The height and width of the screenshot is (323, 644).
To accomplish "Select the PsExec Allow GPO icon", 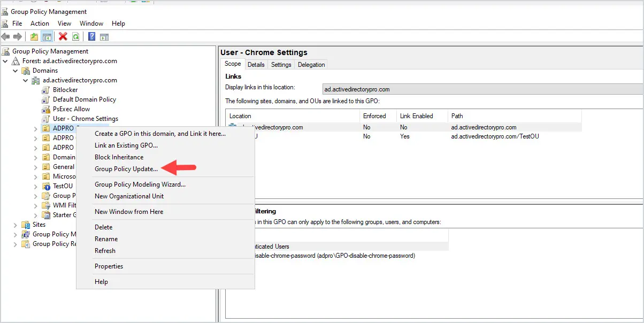I will pos(46,109).
